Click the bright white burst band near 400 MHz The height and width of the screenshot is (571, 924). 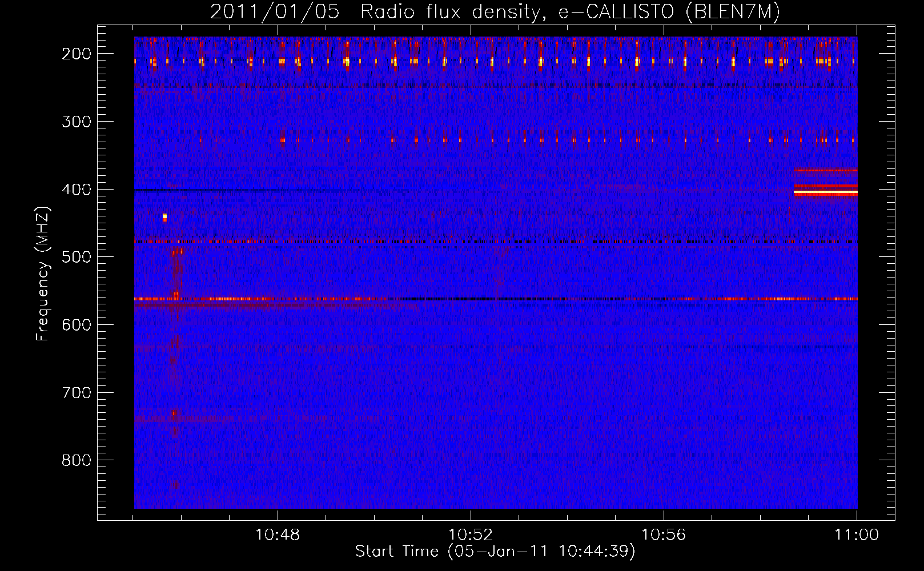825,192
